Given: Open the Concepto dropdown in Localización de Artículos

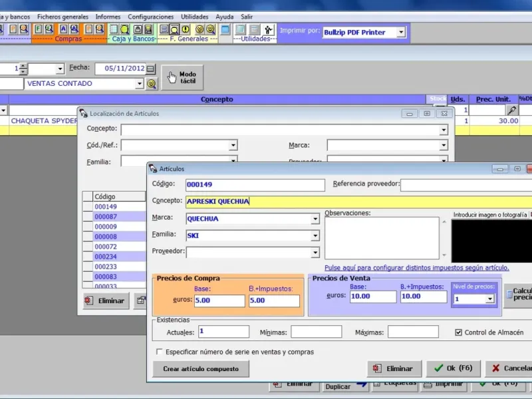Looking at the screenshot, I should coord(444,130).
